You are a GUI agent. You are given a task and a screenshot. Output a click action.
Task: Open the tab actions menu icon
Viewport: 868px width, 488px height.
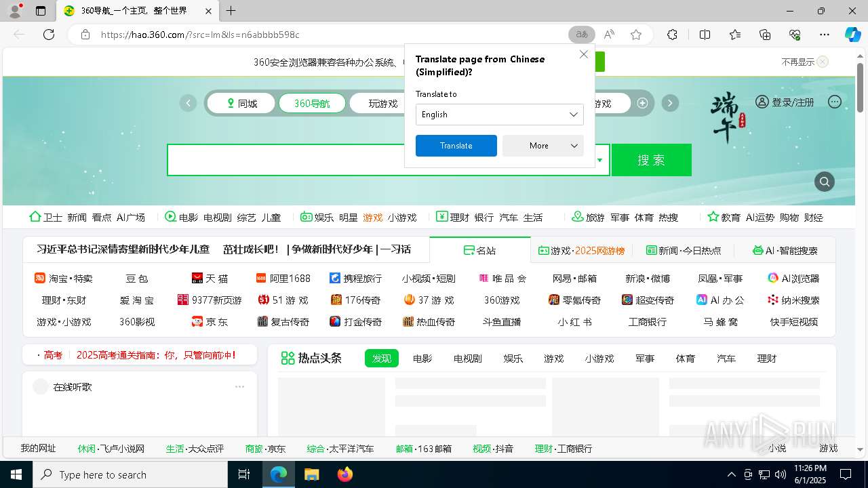(x=41, y=11)
